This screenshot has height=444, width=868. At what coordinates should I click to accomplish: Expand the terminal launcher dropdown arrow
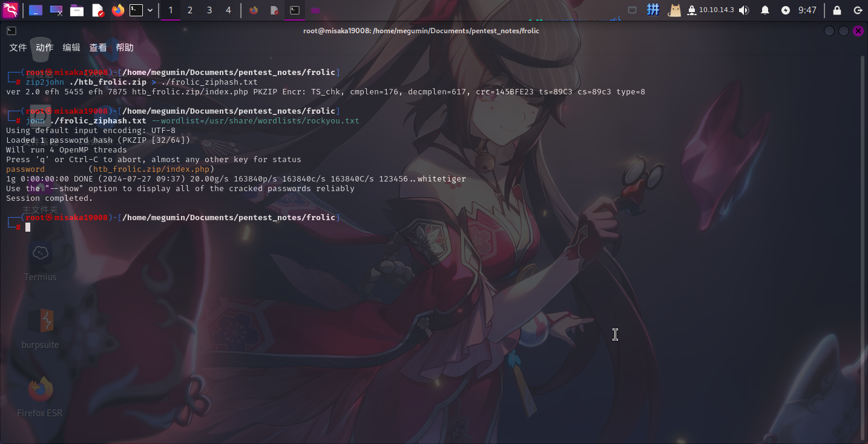[x=150, y=10]
